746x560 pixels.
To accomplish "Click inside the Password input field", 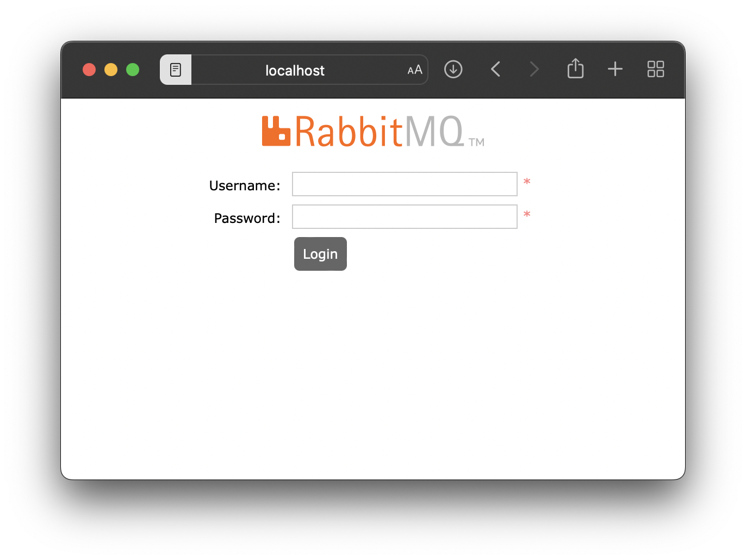I will pos(405,216).
